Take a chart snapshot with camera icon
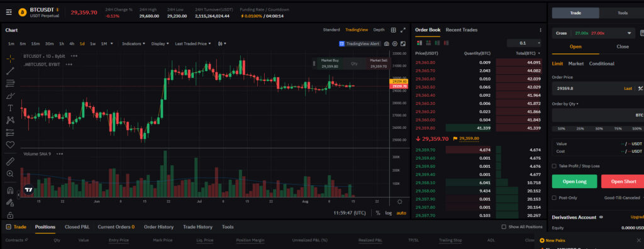This screenshot has height=249, width=644. click(x=387, y=43)
